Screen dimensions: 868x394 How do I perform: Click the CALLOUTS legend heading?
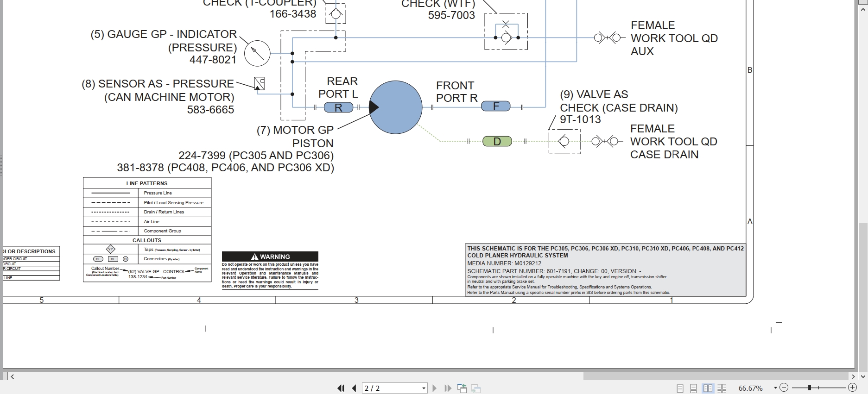[147, 240]
